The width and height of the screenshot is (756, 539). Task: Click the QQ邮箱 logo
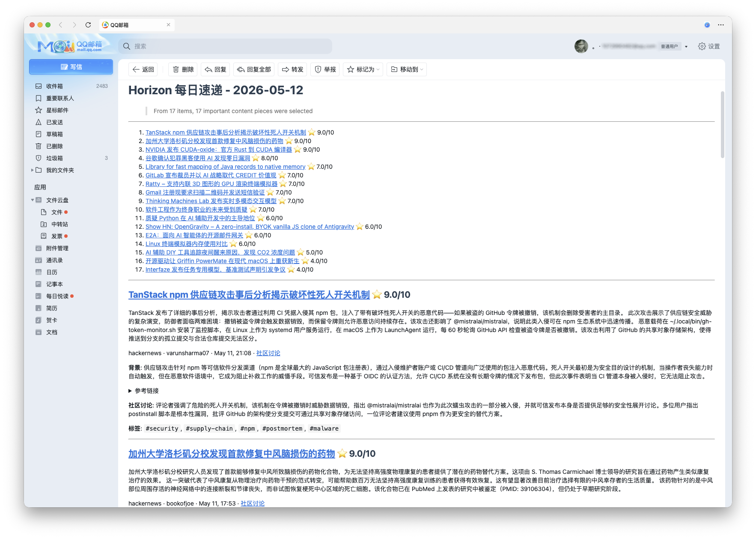point(70,46)
